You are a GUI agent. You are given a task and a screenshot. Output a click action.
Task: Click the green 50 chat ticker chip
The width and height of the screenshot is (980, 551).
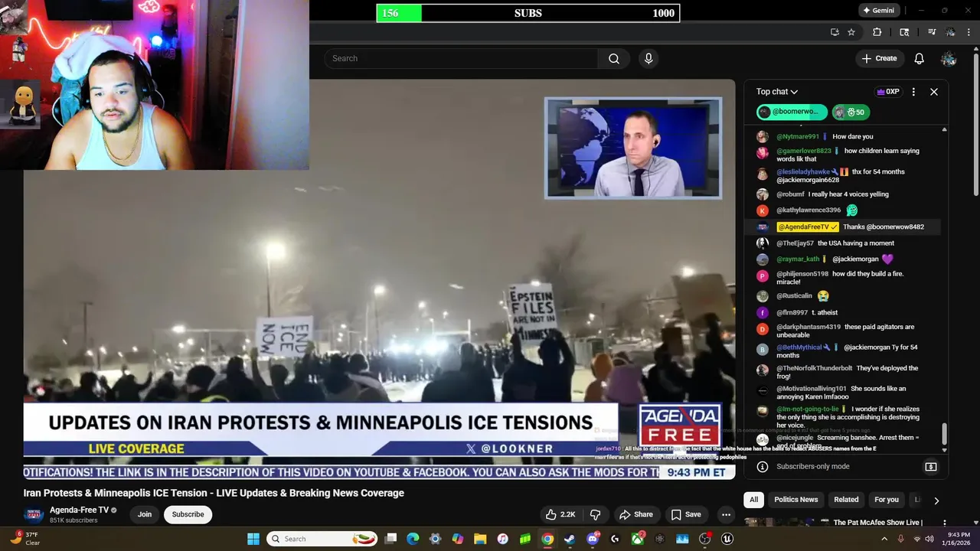850,112
